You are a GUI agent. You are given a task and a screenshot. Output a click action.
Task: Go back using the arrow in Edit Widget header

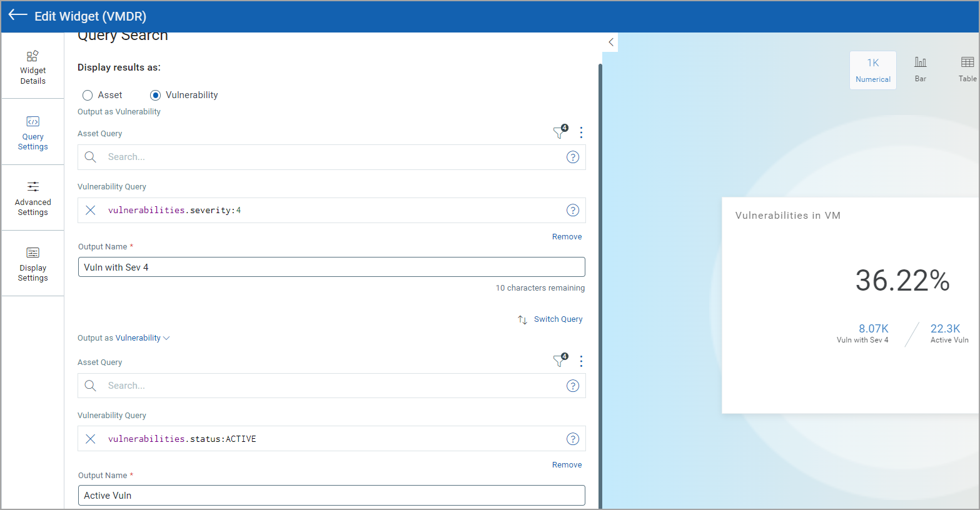[x=18, y=15]
